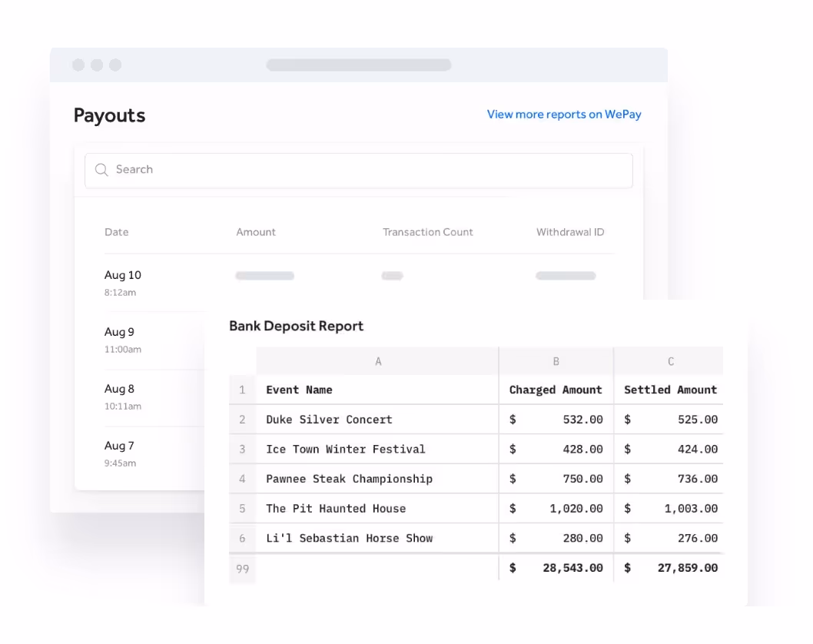Click into the Search input field
This screenshot has height=644, width=813.
coord(358,170)
